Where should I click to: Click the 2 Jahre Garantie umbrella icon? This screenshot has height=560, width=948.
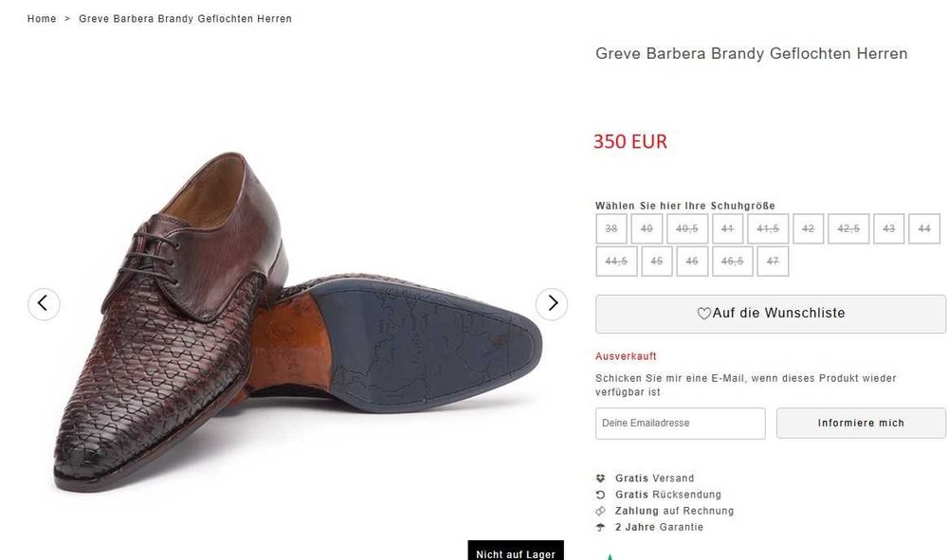(x=600, y=527)
